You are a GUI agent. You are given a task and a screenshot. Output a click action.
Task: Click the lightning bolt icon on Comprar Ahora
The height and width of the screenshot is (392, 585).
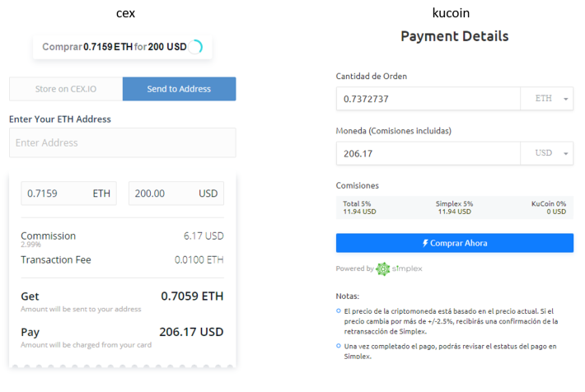[x=425, y=243]
